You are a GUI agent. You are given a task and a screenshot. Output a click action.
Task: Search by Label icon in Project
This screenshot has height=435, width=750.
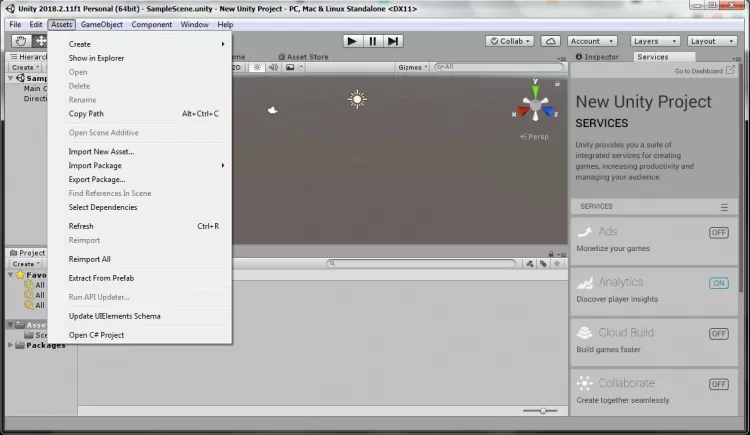point(543,264)
